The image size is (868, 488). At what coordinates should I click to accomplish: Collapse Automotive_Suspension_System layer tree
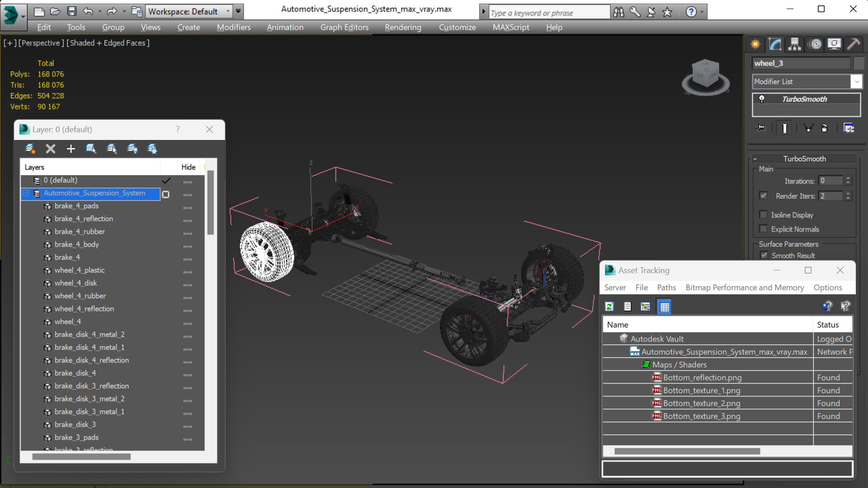[x=26, y=193]
